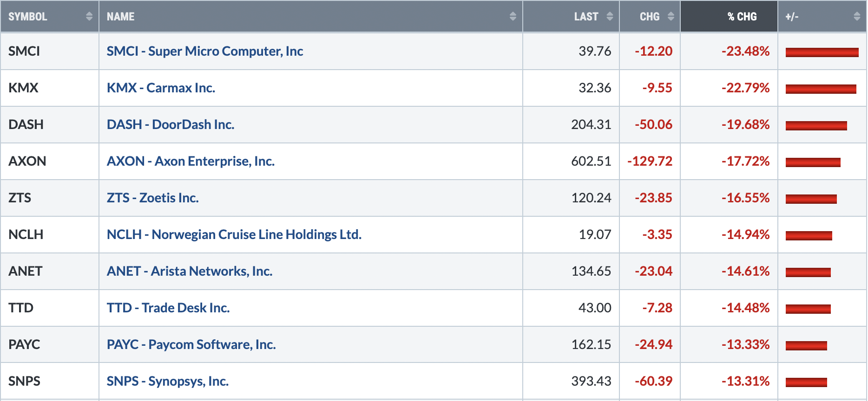The width and height of the screenshot is (868, 401).
Task: Click the CHG column sort arrows
Action: [x=671, y=16]
